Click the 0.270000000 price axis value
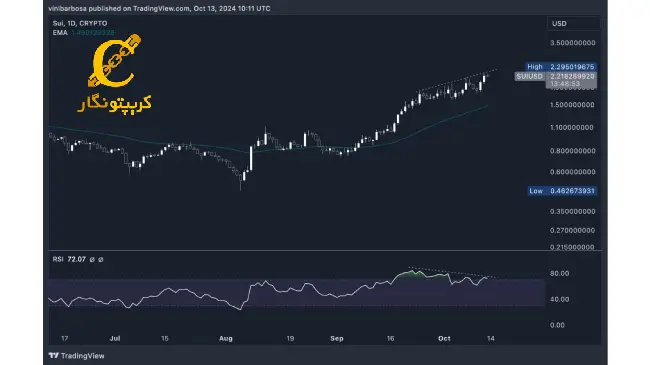Viewport: 650px width, 365px height. click(x=572, y=230)
